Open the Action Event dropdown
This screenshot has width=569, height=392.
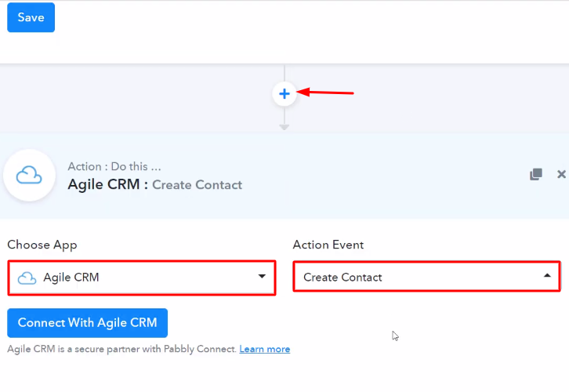click(426, 277)
